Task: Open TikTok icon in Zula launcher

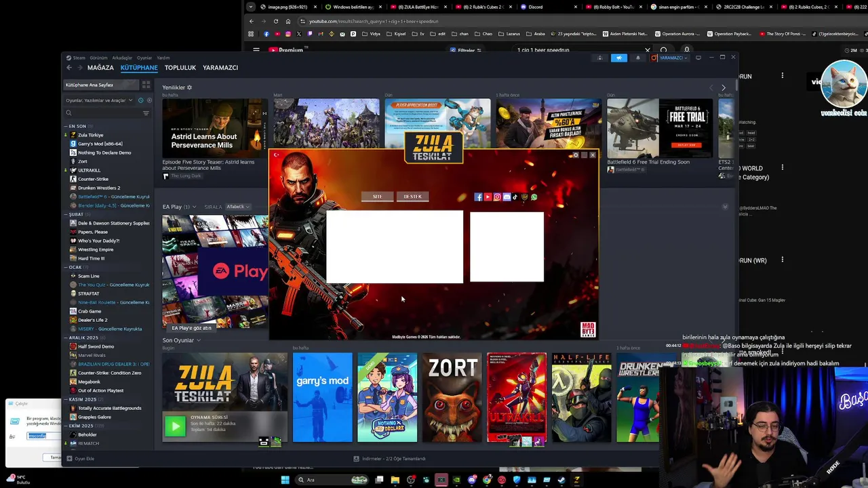Action: tap(515, 197)
